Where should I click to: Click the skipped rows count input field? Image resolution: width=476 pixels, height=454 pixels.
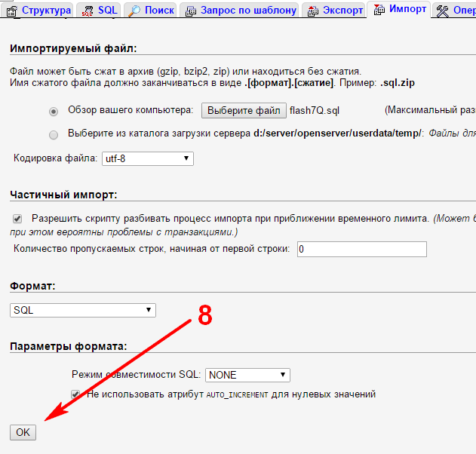[362, 249]
